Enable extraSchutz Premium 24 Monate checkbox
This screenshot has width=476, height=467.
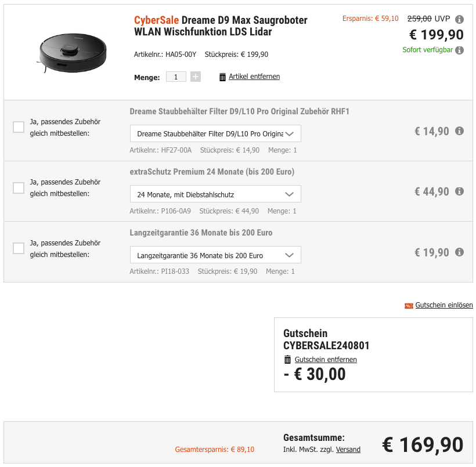click(19, 188)
